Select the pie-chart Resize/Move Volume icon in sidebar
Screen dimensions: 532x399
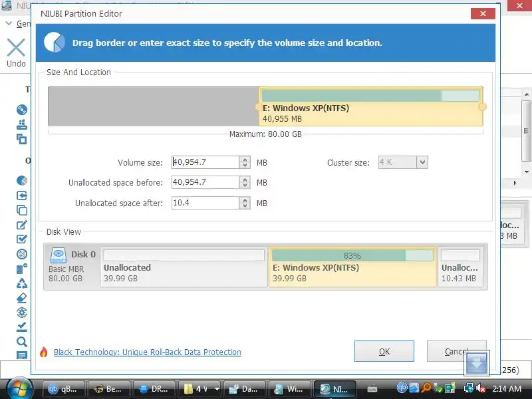click(22, 180)
